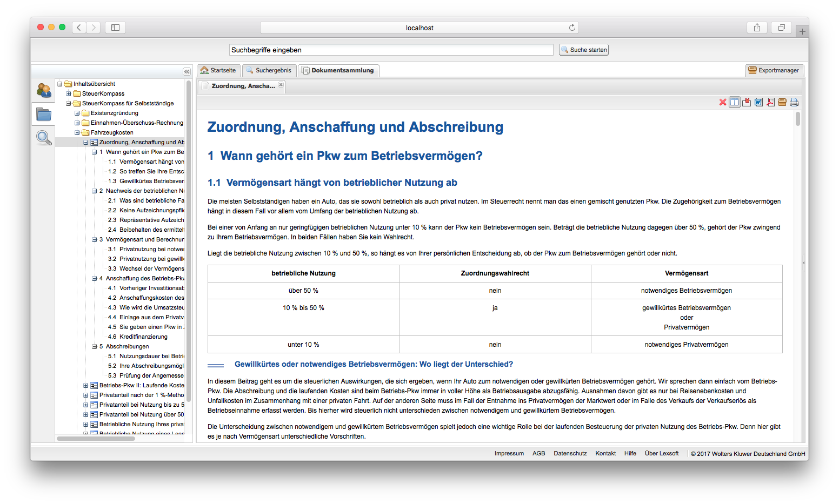Collapse the Fahrzeugkosten folder

[77, 132]
